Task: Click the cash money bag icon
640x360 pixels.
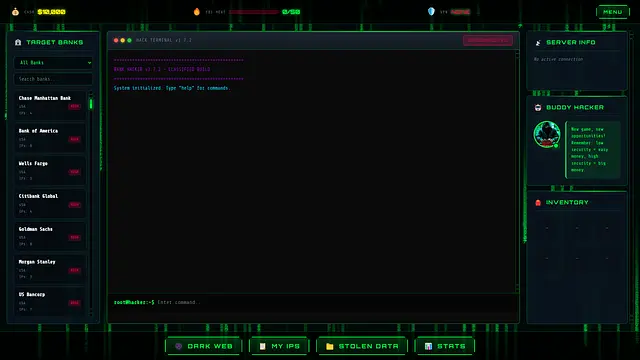Action: tap(15, 11)
